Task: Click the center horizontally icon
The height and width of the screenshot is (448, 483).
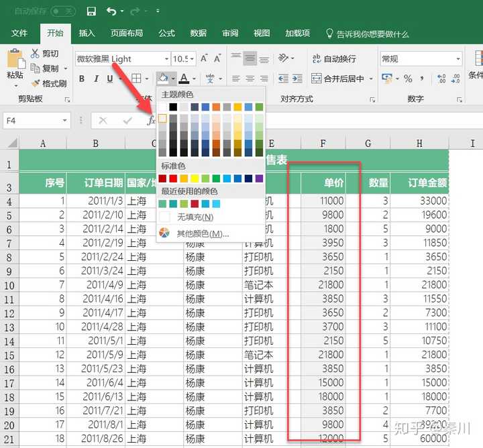Action: pos(250,79)
